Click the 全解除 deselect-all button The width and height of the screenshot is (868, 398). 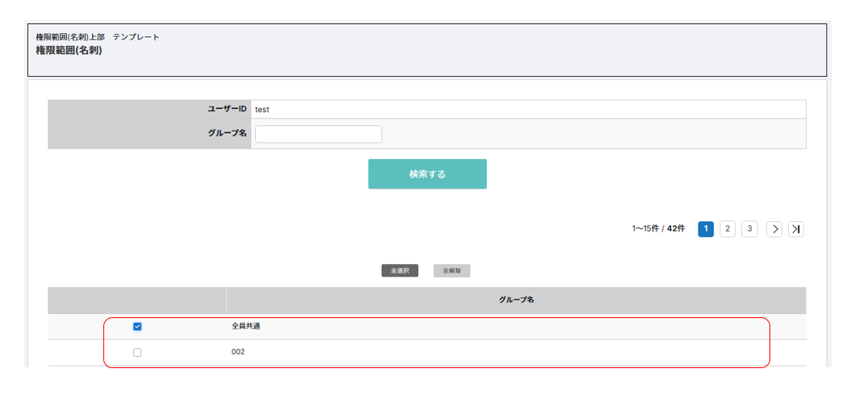pos(451,271)
